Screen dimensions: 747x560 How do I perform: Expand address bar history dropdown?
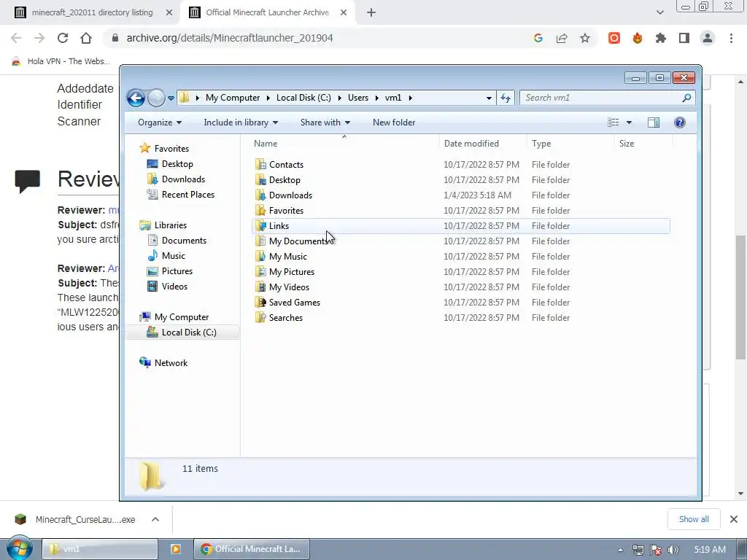pyautogui.click(x=489, y=98)
